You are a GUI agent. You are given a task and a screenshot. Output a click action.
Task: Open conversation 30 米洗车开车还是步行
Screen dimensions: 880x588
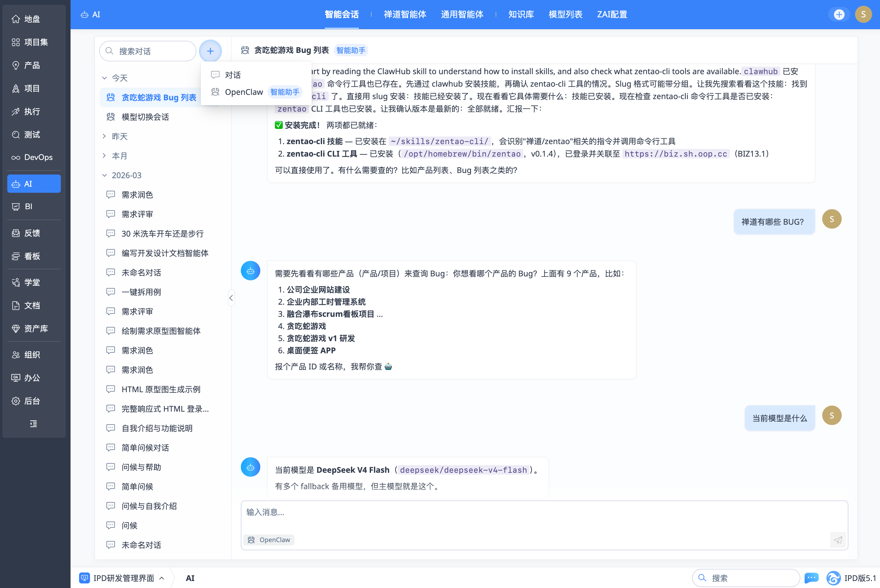point(163,233)
